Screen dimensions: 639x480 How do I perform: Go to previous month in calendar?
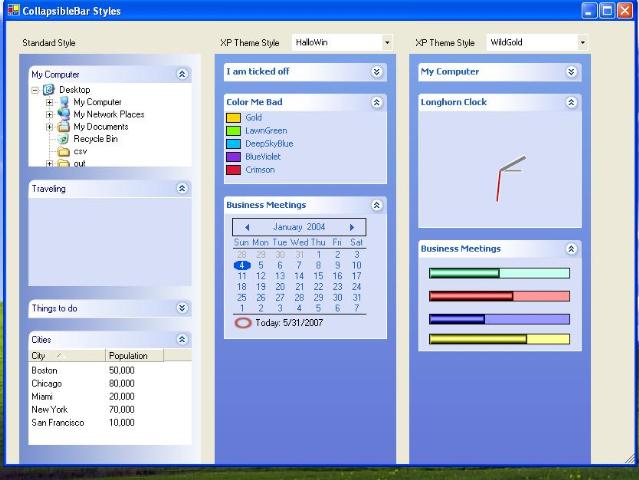tap(247, 227)
